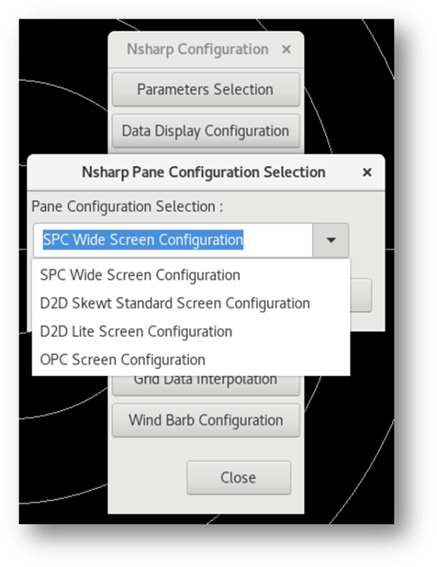Viewport: 437px width, 567px height.
Task: Click the highlighted combo box text field
Action: tap(173, 240)
